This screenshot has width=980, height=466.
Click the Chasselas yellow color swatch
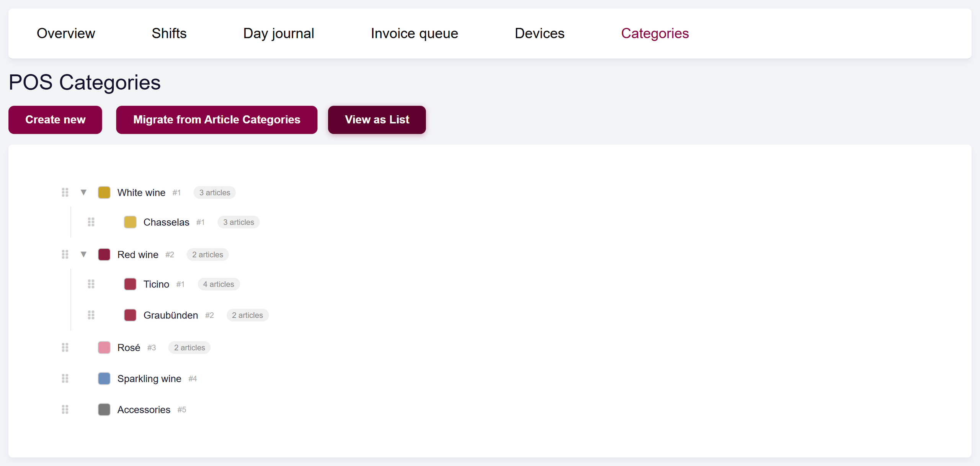pos(130,222)
